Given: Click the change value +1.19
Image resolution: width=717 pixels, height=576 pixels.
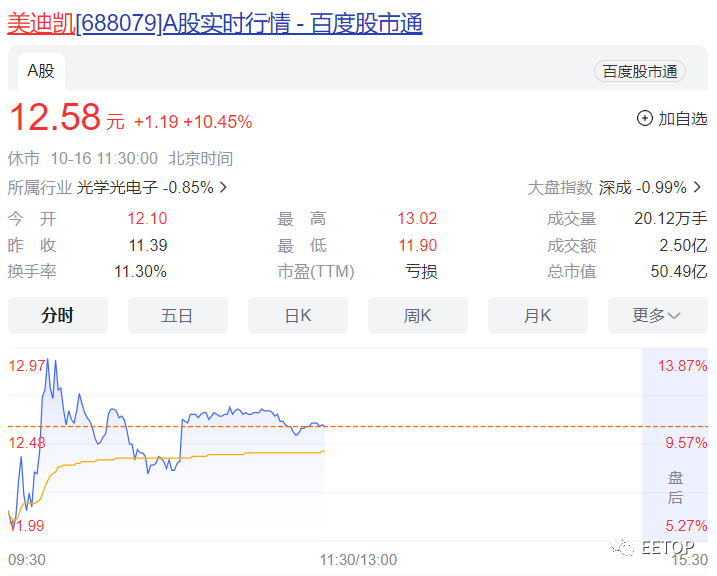Looking at the screenshot, I should pyautogui.click(x=156, y=122).
